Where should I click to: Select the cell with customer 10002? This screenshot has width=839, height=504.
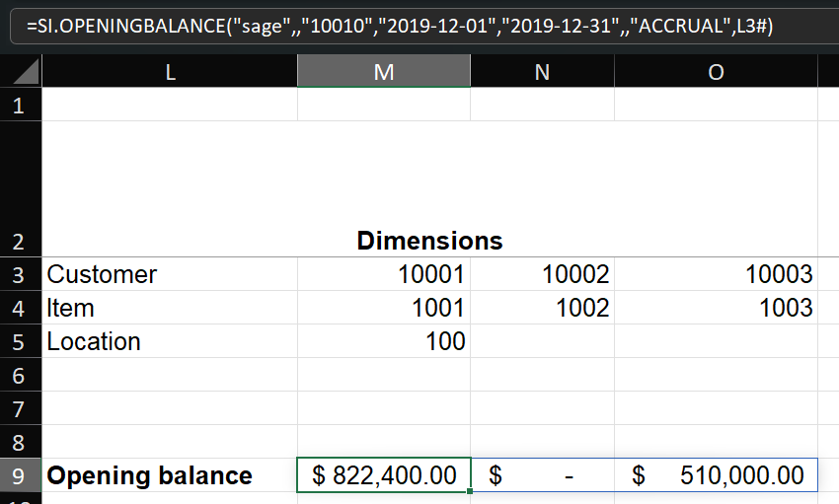(x=542, y=274)
